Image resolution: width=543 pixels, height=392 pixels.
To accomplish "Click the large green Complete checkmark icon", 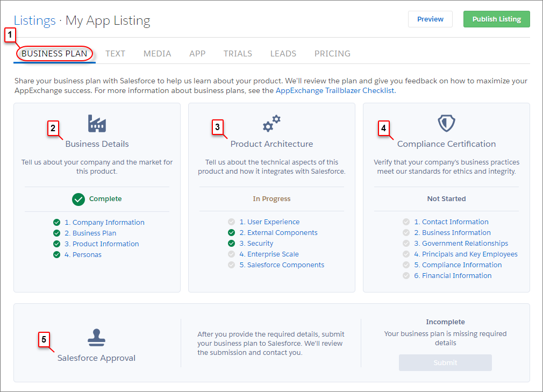I will tap(78, 199).
